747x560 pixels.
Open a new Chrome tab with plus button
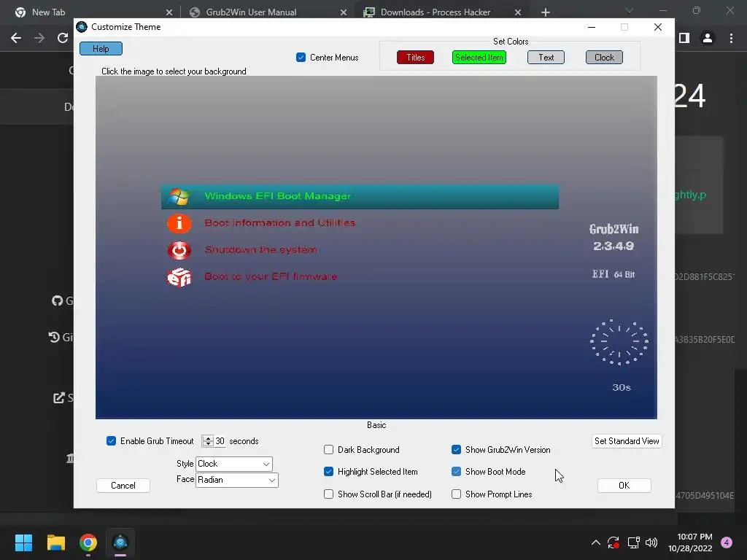[x=546, y=12]
